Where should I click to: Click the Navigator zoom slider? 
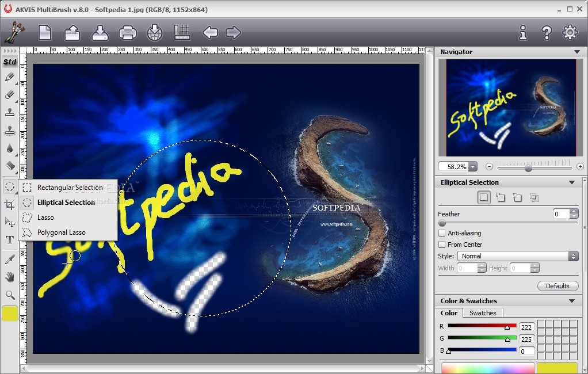point(534,168)
